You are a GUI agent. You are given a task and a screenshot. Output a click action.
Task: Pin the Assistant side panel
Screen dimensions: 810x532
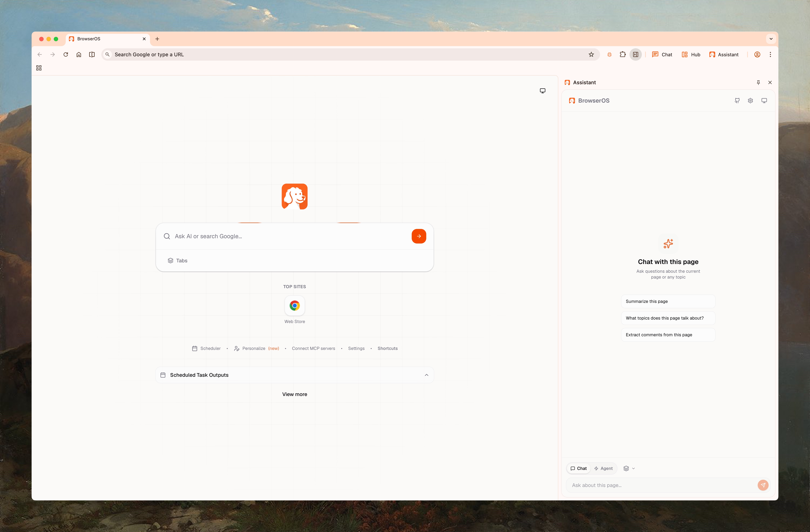tap(759, 82)
